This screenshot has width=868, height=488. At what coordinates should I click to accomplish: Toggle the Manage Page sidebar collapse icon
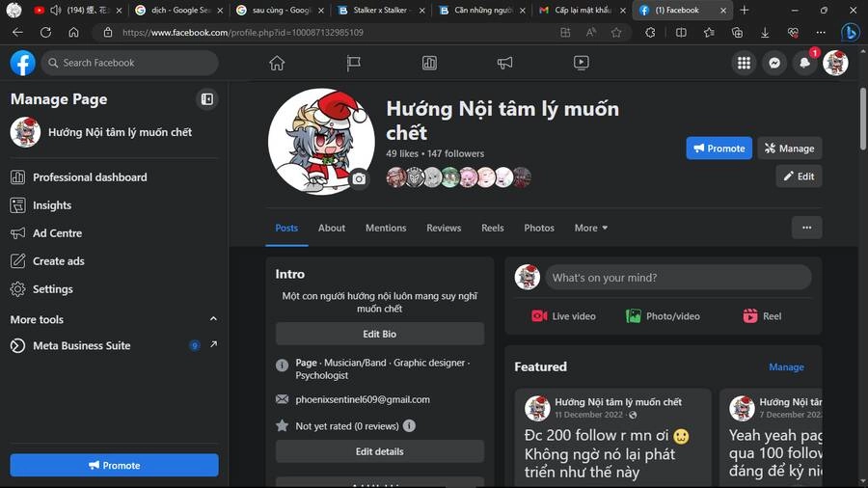(x=206, y=99)
